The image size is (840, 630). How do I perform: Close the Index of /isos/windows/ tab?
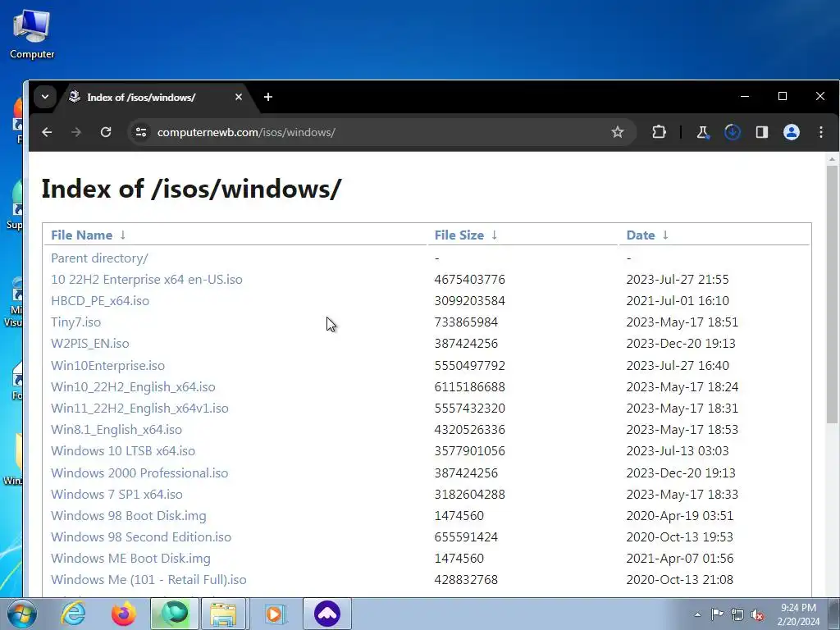239,97
